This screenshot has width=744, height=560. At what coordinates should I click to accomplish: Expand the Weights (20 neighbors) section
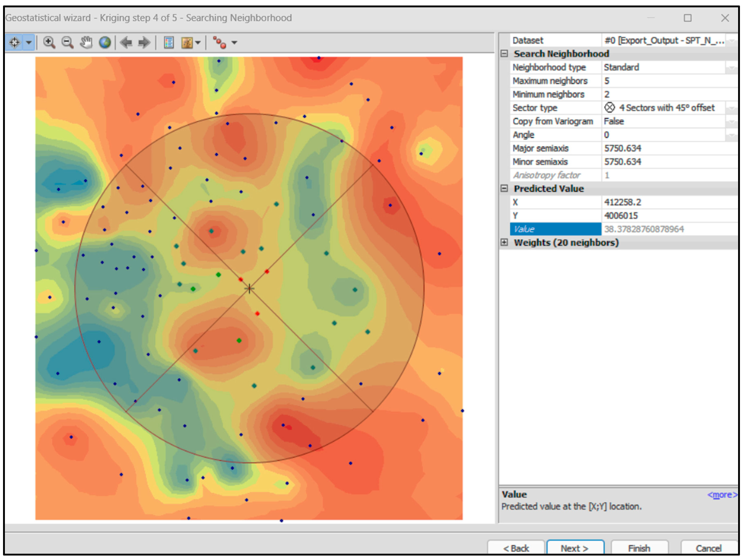point(504,242)
